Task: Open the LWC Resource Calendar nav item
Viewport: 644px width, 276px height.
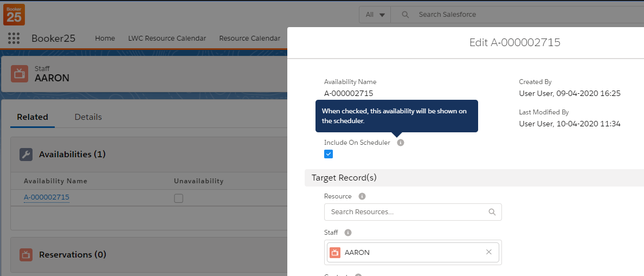Action: (167, 38)
